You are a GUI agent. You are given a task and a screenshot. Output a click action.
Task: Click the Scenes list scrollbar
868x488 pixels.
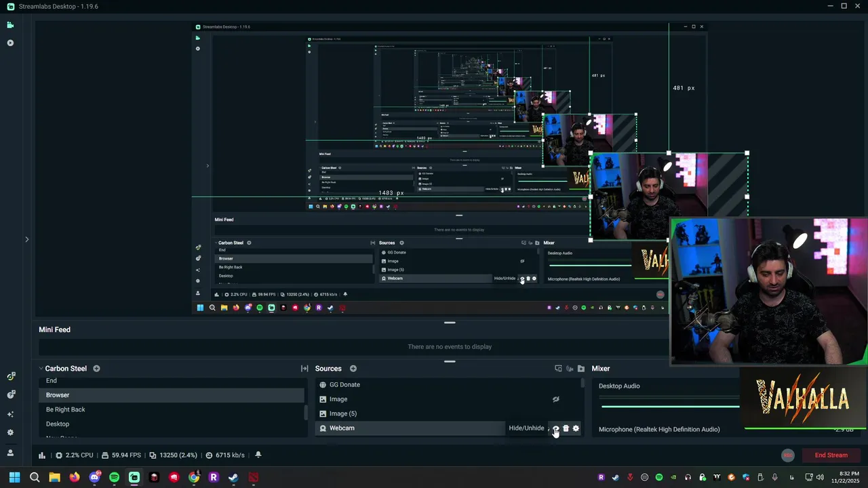307,412
